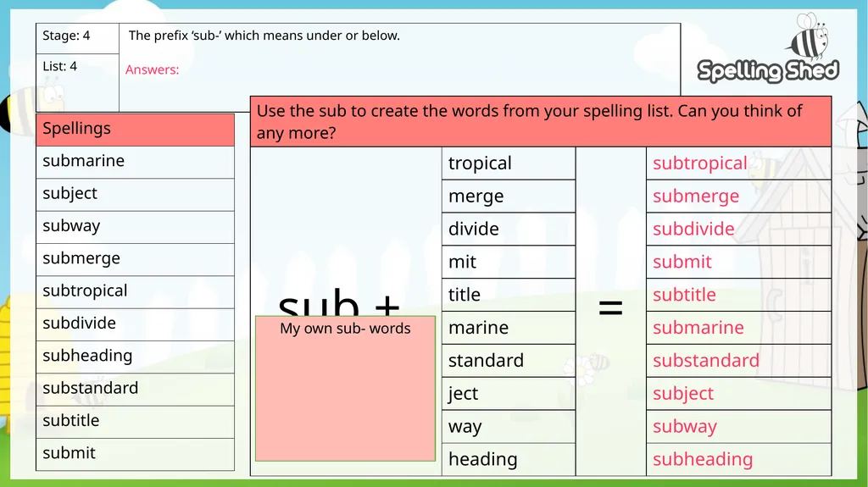Click the red answer 'subject'
Image resolution: width=868 pixels, height=487 pixels.
coord(683,394)
